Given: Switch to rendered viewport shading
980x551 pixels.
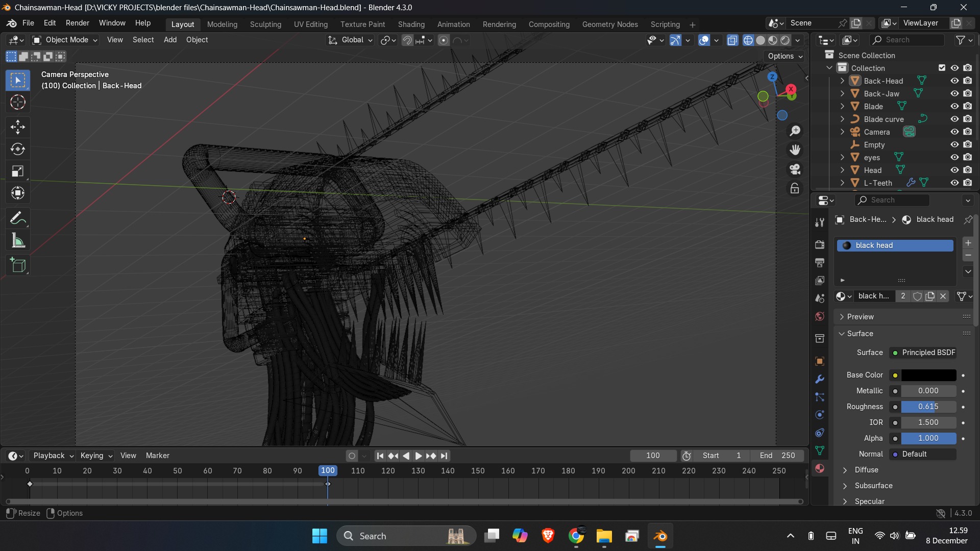Looking at the screenshot, I should [x=785, y=40].
